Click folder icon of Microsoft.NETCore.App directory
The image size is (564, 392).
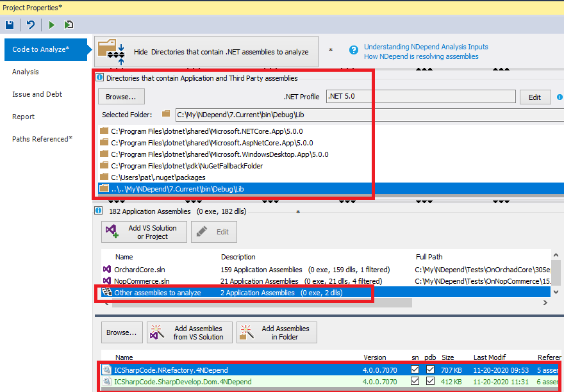point(104,131)
